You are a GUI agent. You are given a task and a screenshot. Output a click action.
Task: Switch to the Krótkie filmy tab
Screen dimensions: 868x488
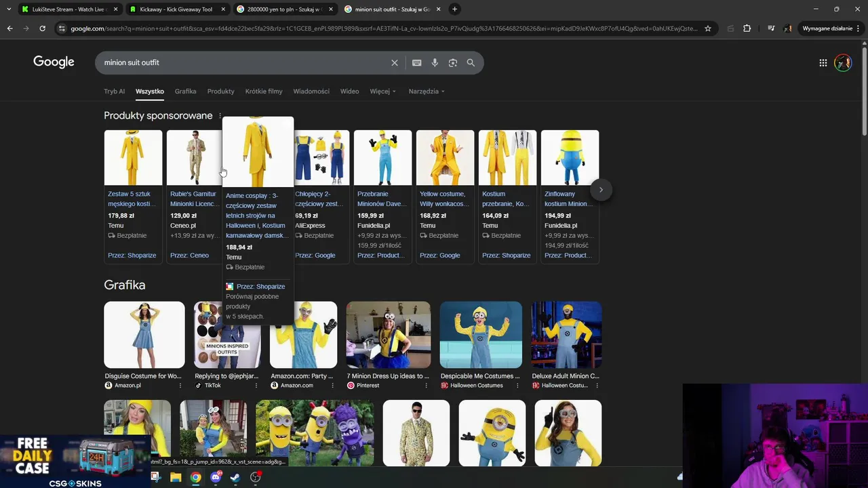pos(264,91)
